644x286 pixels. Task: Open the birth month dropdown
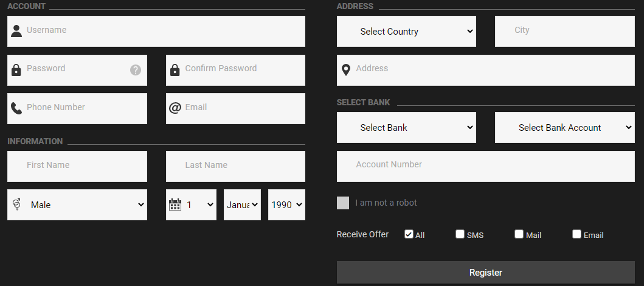[242, 204]
